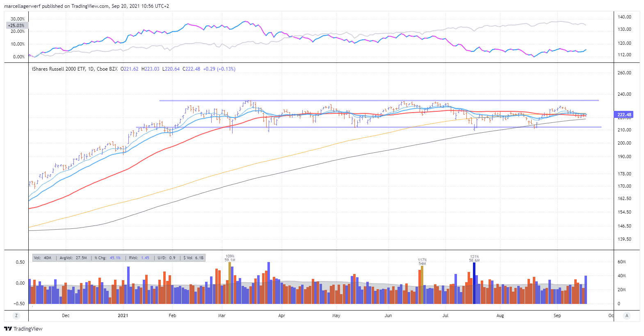Click the 178.00 price axis label

(x=624, y=174)
